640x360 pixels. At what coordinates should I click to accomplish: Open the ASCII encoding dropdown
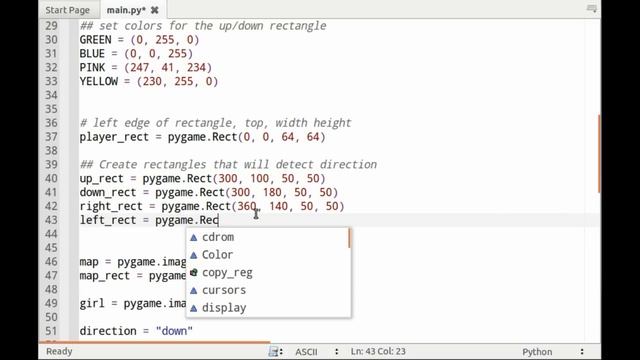click(x=317, y=351)
